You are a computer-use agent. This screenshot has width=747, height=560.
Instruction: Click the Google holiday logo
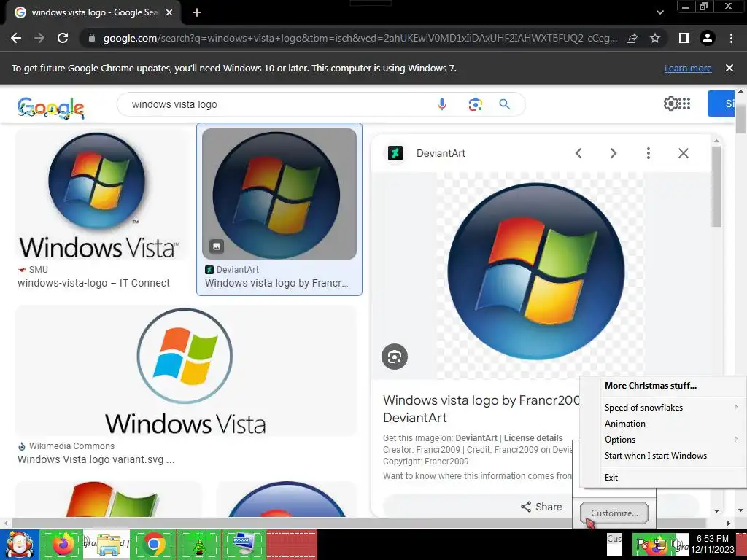51,108
